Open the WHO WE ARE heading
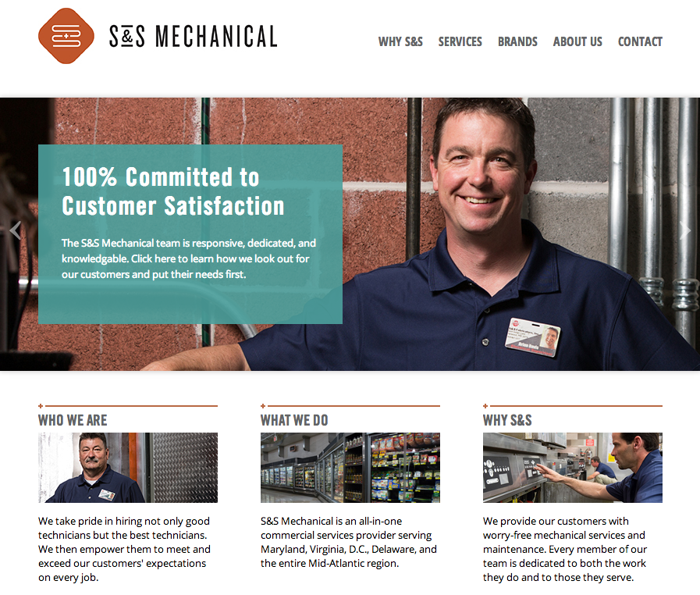 pyautogui.click(x=73, y=420)
